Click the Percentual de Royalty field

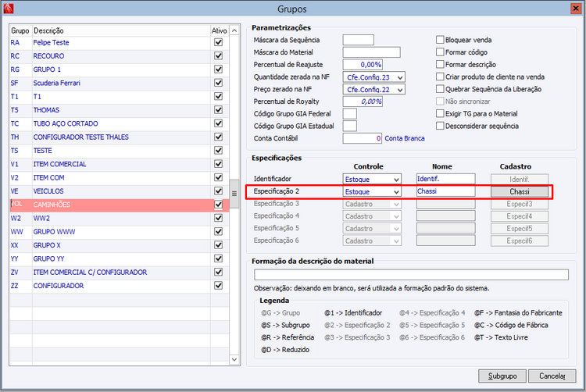pos(363,102)
